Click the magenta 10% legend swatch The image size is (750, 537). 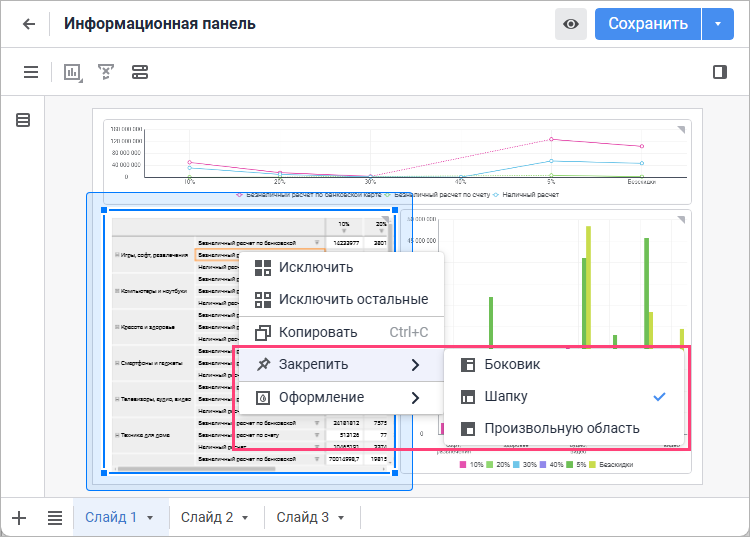click(x=463, y=466)
